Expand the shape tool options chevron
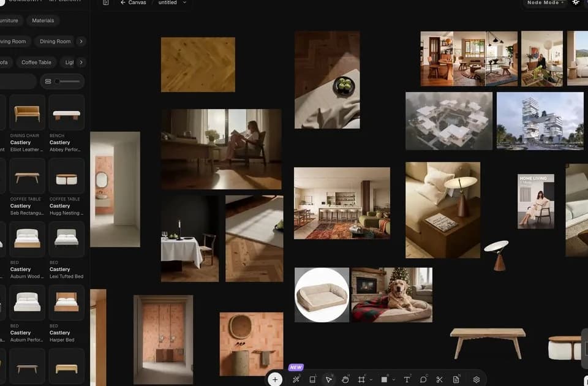The image size is (588, 386). pos(393,380)
